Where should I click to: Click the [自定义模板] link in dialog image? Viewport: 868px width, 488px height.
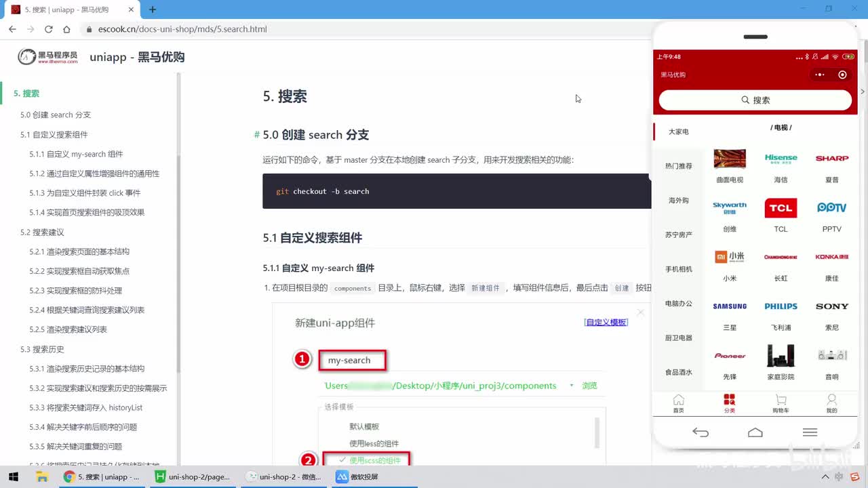[x=606, y=322]
